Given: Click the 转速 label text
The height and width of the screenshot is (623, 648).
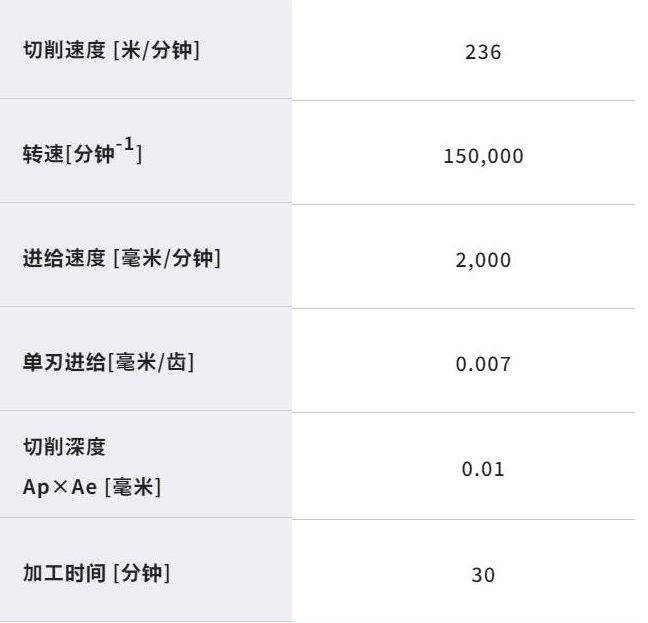Looking at the screenshot, I should pos(43,156).
